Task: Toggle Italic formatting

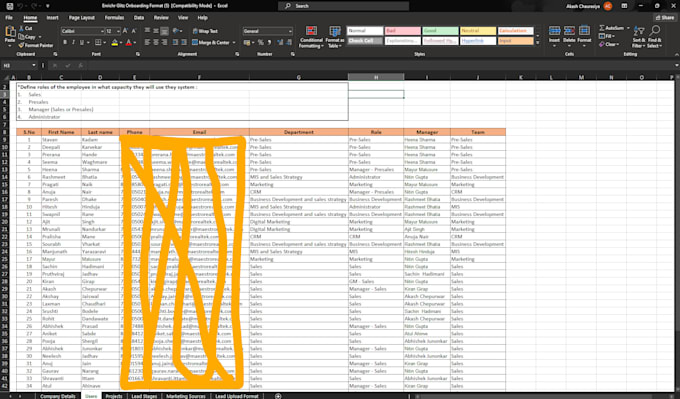Action: pyautogui.click(x=73, y=43)
